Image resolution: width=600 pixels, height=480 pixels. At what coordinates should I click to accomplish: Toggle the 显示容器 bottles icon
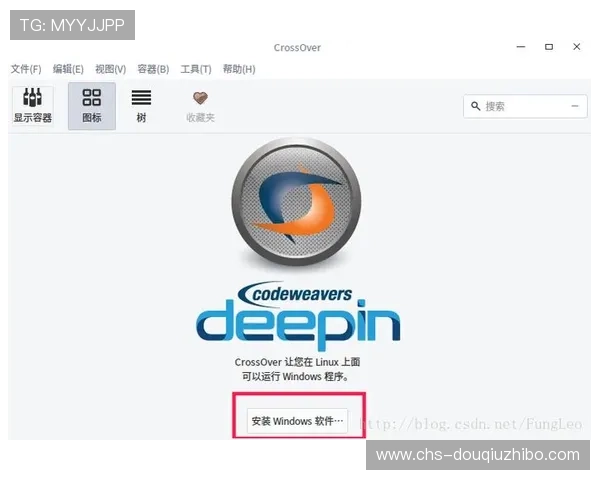(x=33, y=106)
